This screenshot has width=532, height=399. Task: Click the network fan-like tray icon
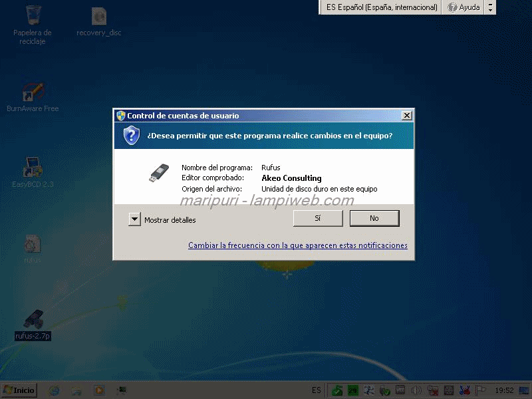pyautogui.click(x=369, y=390)
